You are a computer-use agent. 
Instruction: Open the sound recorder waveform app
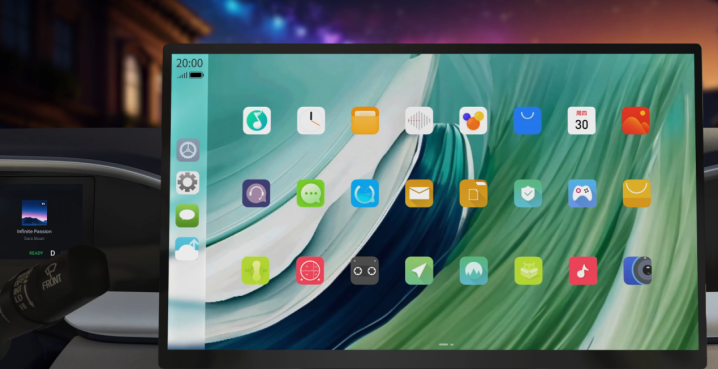coord(419,120)
